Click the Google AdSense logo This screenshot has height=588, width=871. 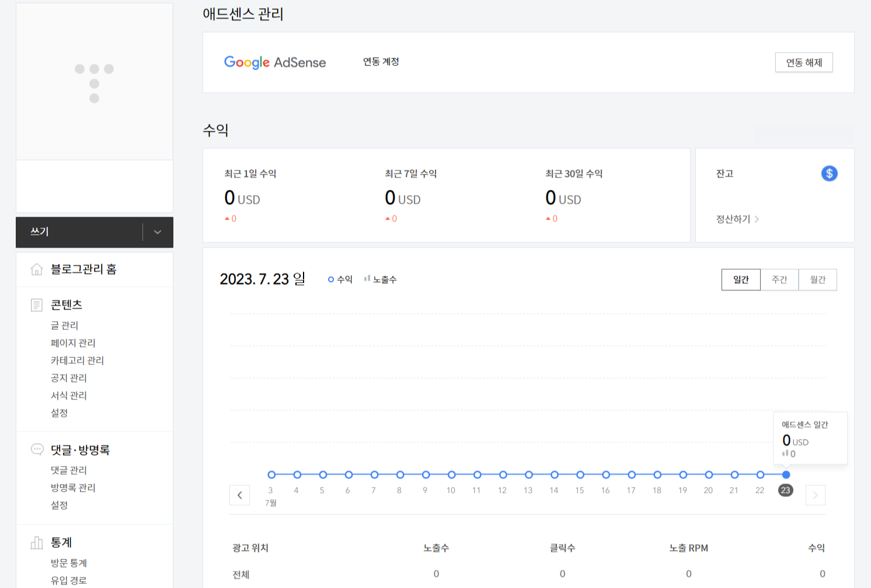(x=275, y=62)
